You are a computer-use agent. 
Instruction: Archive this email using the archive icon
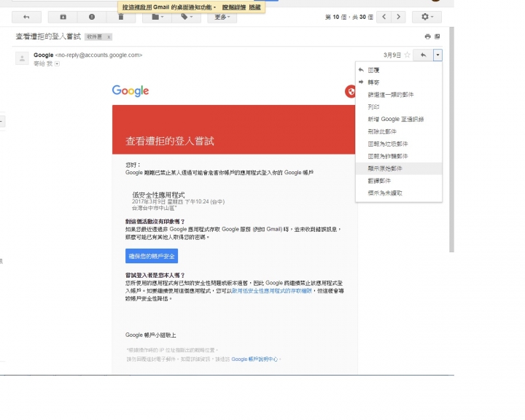click(x=63, y=17)
